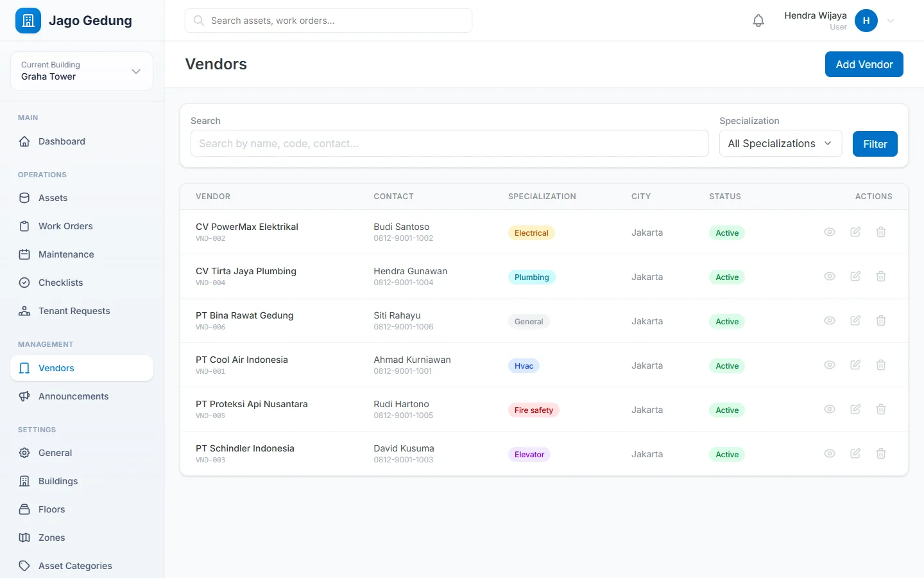View PT Schindler Indonesia details
Screen dimensions: 924x578
[x=830, y=453]
